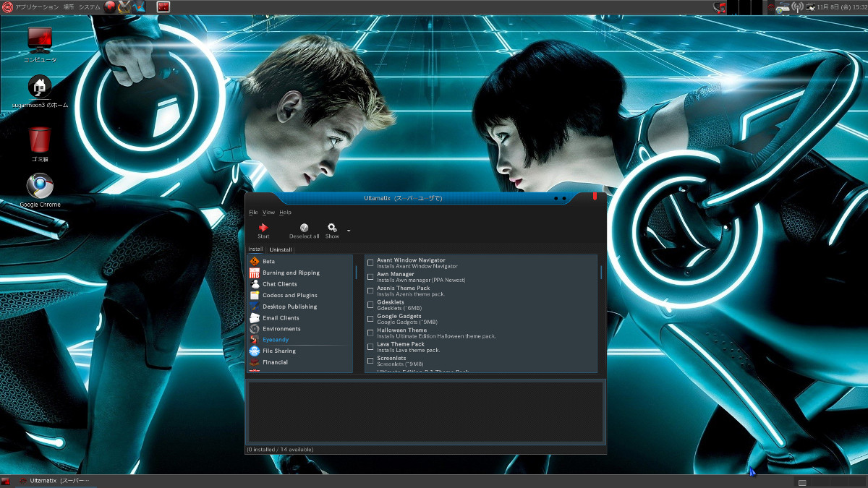
Task: Tick the Awn Manager checkbox
Action: (x=370, y=277)
